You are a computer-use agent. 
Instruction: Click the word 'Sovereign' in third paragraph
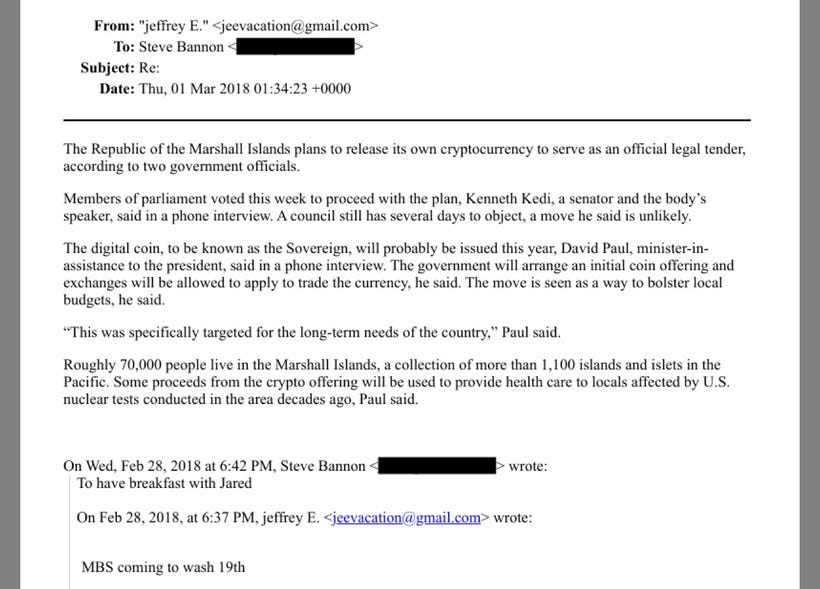pyautogui.click(x=318, y=248)
